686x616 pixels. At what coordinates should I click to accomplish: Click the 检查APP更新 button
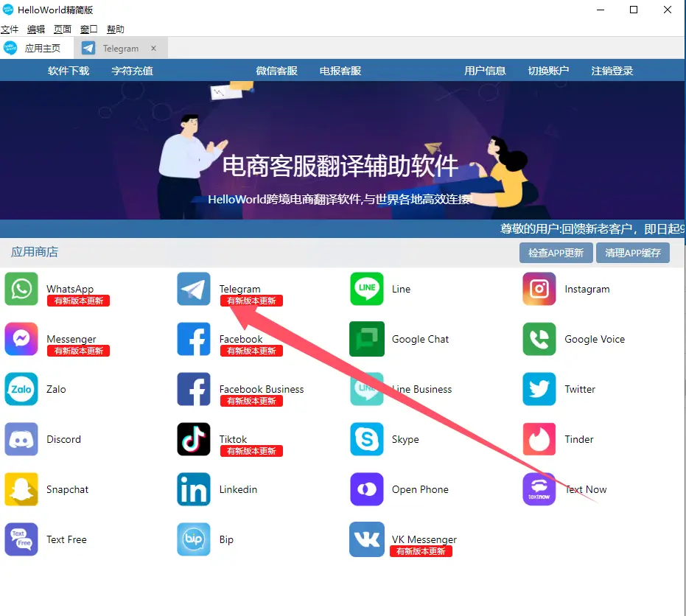[x=556, y=253]
